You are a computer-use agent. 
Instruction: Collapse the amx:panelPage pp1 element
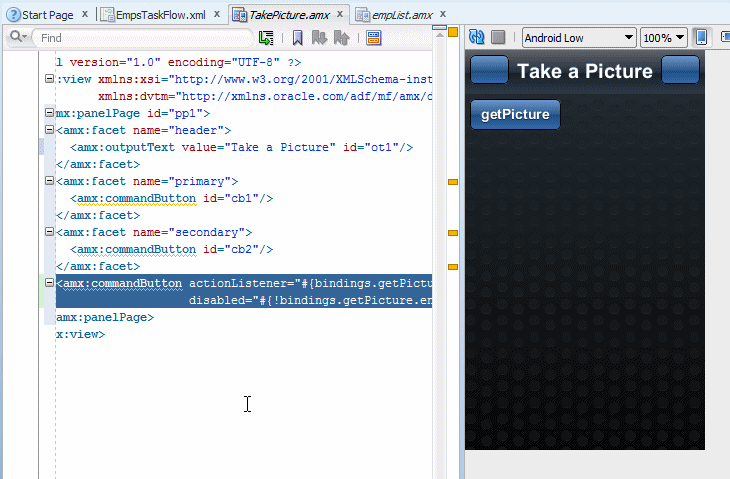[x=49, y=112]
